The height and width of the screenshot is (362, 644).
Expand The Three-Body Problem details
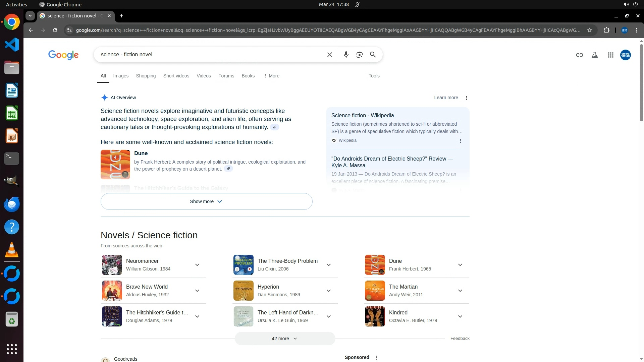click(x=329, y=265)
